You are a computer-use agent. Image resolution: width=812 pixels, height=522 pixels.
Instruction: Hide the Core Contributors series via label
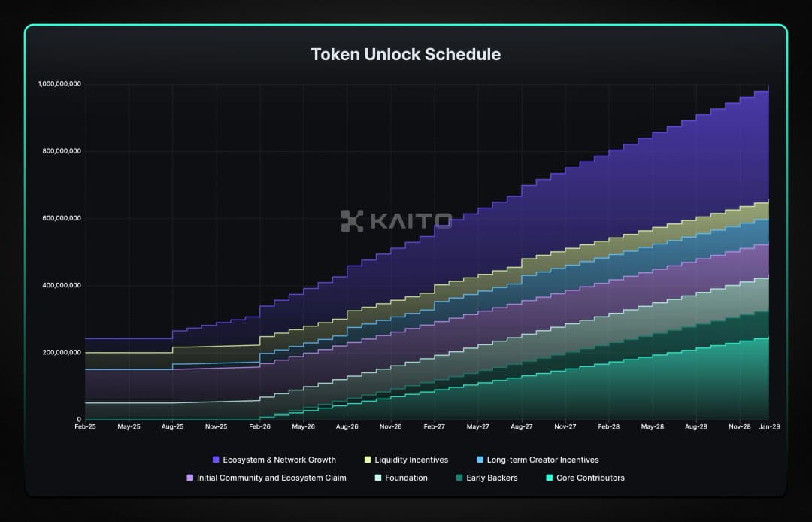click(x=590, y=478)
